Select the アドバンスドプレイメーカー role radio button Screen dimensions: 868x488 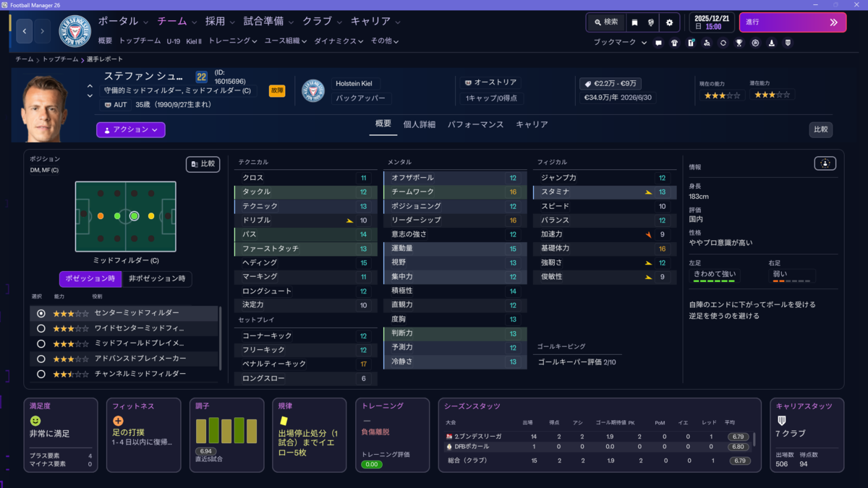click(x=41, y=359)
